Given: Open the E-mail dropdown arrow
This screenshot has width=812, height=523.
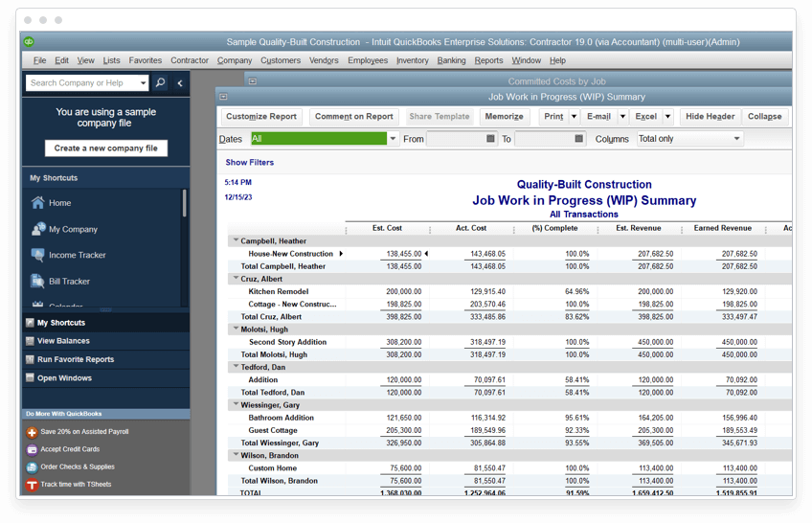Looking at the screenshot, I should coord(622,117).
